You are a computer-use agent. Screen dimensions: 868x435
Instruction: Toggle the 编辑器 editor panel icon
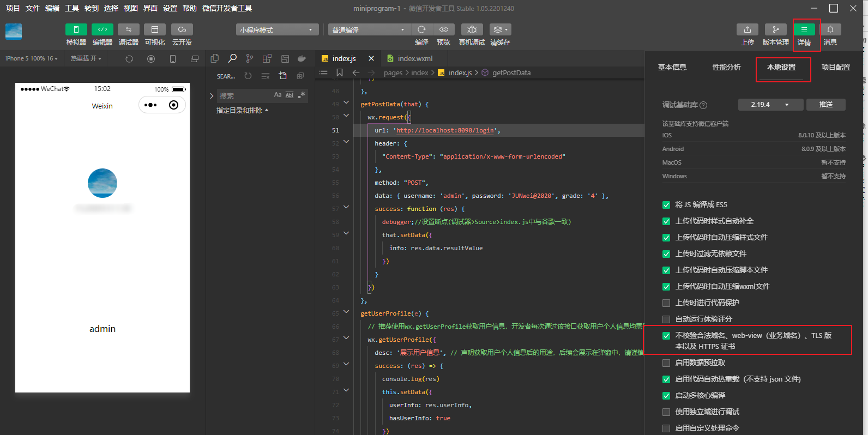tap(102, 29)
